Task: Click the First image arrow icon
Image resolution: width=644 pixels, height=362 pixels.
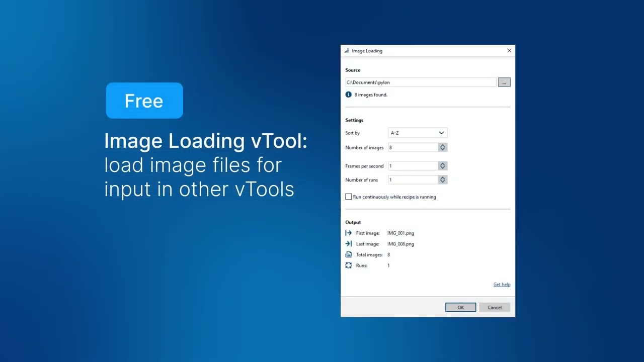Action: tap(348, 233)
